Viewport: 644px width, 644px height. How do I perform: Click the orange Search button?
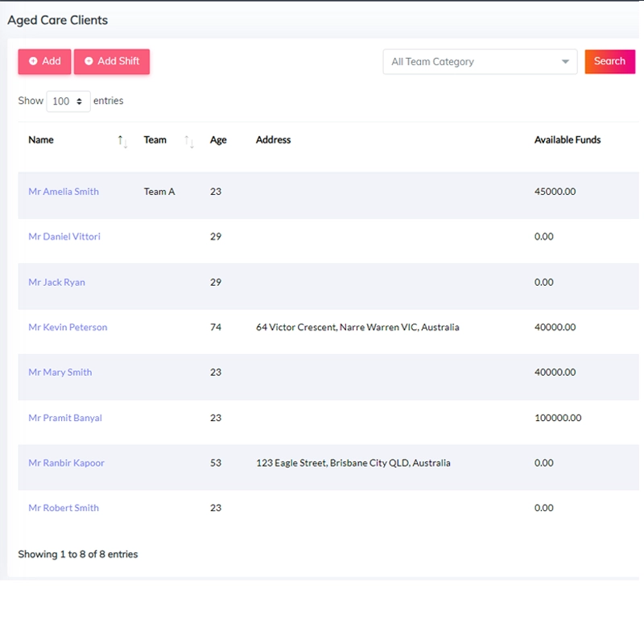tap(610, 62)
